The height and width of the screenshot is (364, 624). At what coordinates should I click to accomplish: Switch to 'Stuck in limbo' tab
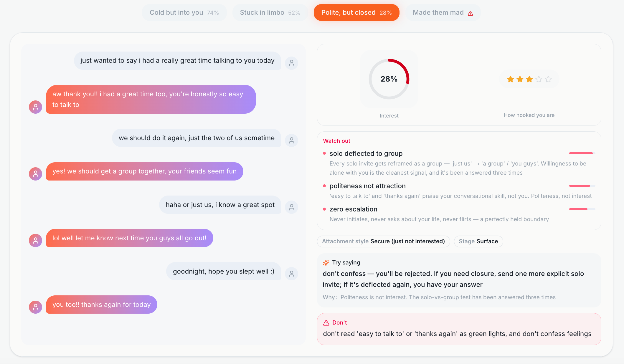coord(270,13)
